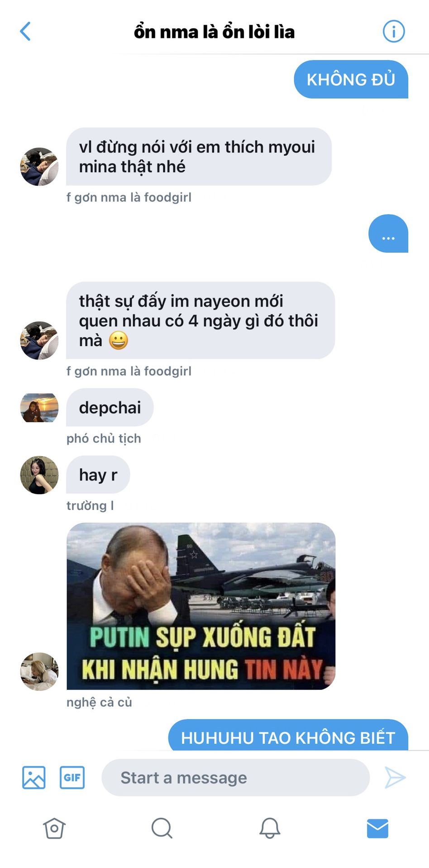Open the Home tab icon
The width and height of the screenshot is (429, 868).
pyautogui.click(x=54, y=828)
